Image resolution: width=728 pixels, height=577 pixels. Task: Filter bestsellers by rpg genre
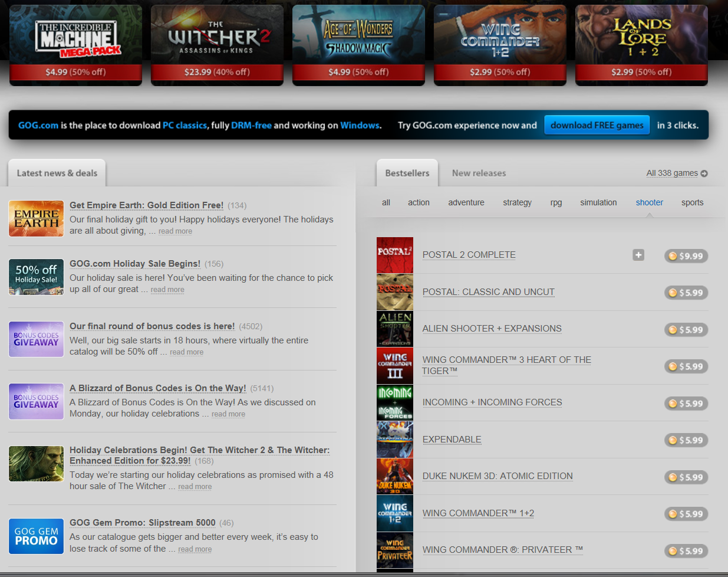(556, 202)
